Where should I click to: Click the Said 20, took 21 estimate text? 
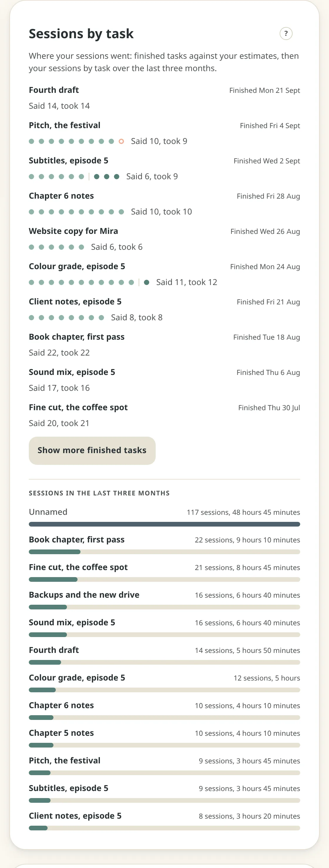(x=59, y=423)
